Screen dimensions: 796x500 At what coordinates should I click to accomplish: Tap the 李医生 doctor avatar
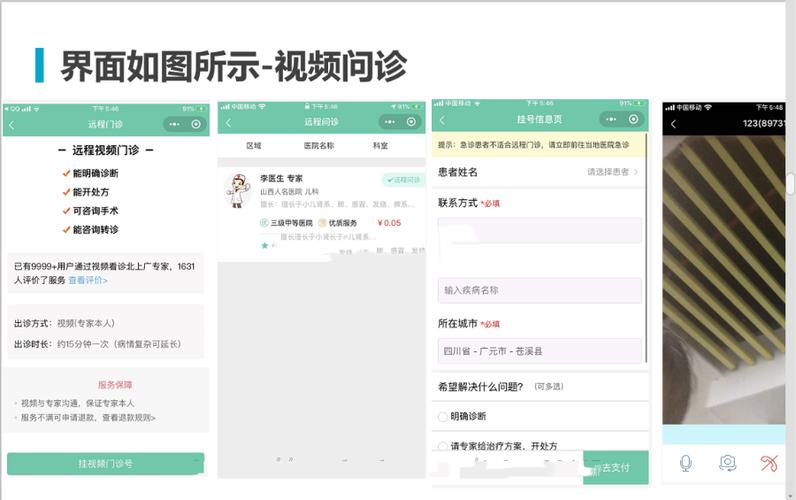pos(238,190)
